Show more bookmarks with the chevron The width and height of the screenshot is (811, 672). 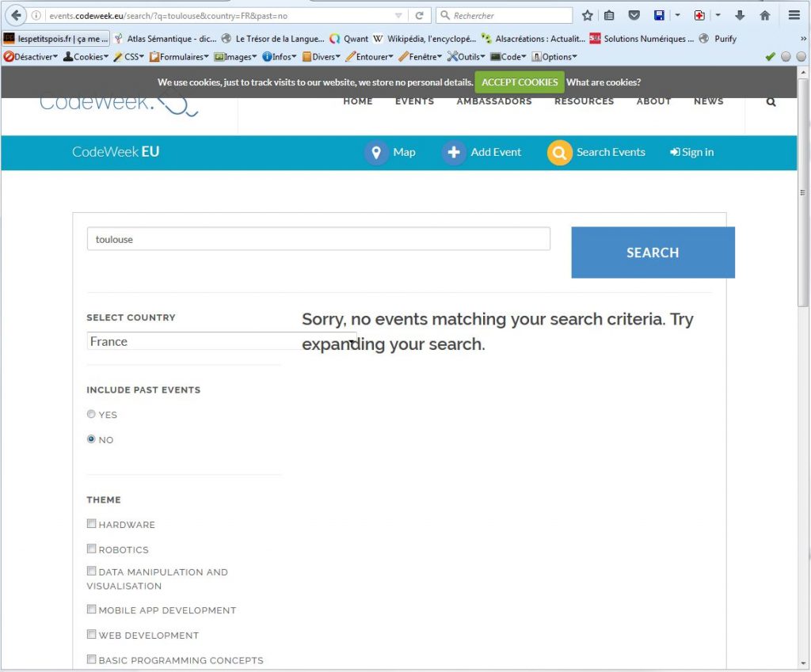(x=803, y=39)
